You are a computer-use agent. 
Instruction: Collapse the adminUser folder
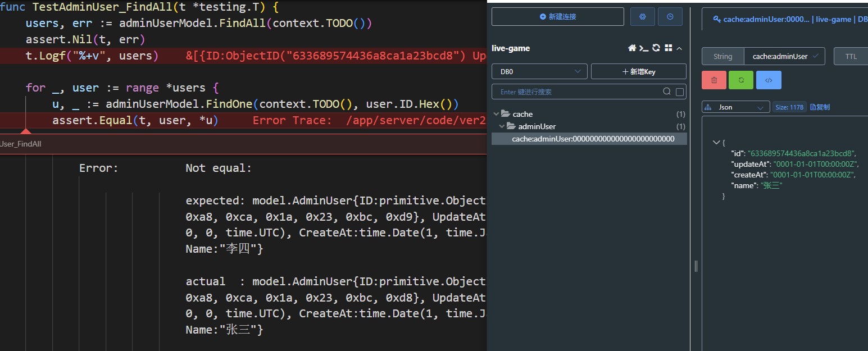502,126
